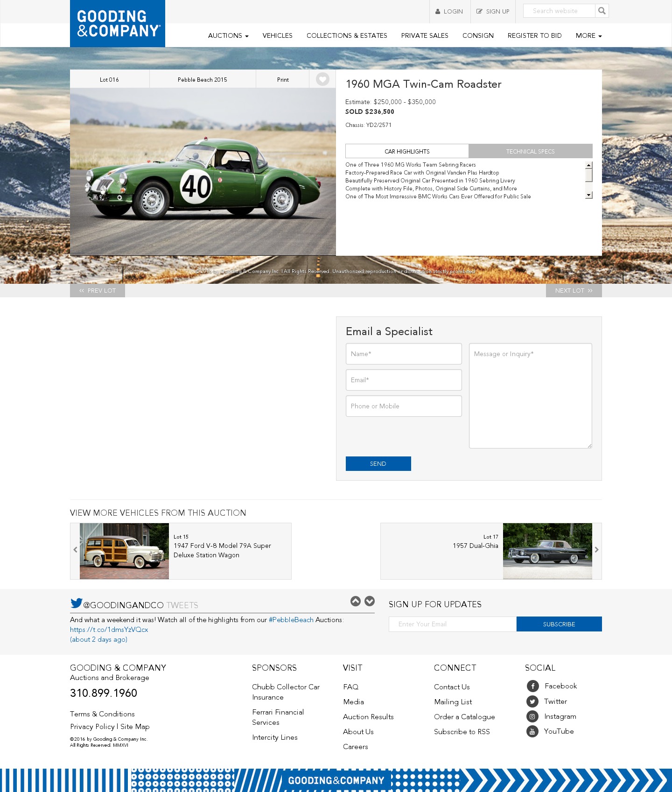Viewport: 672px width, 792px height.
Task: Open Privacy Policy link
Action: 92,727
